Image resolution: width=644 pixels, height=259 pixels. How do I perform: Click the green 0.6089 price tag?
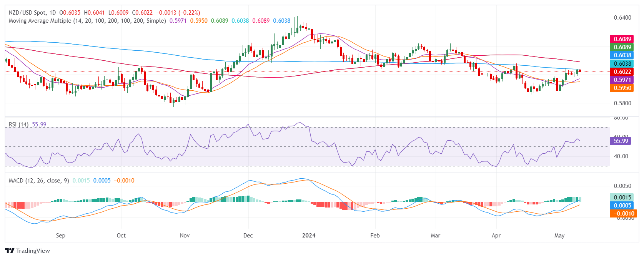[622, 47]
